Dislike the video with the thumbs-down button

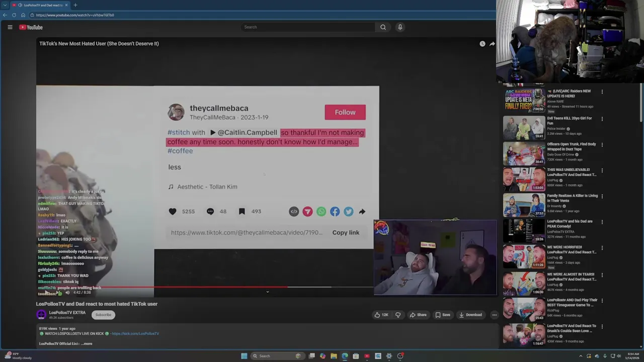click(x=397, y=315)
